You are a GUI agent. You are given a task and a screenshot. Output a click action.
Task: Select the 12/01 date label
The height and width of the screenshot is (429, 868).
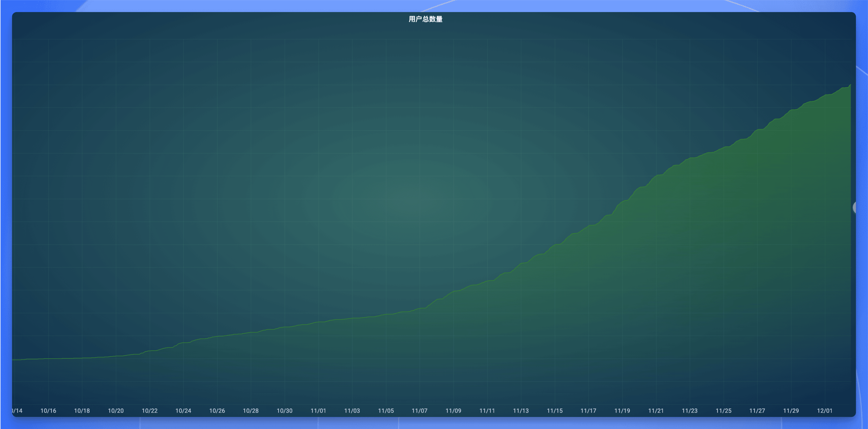tap(824, 410)
